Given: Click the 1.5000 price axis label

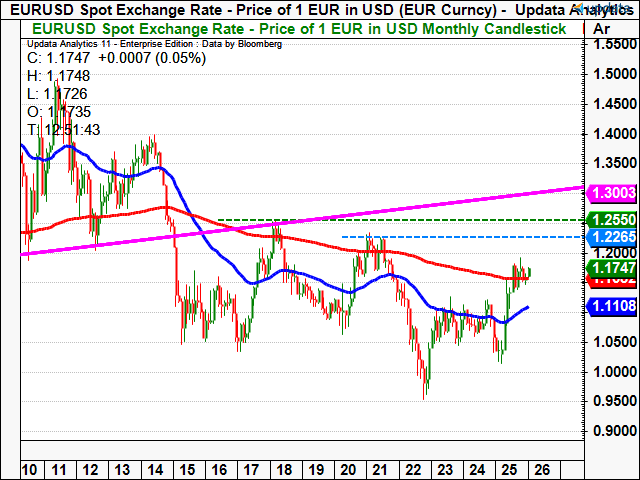Looking at the screenshot, I should 609,74.
